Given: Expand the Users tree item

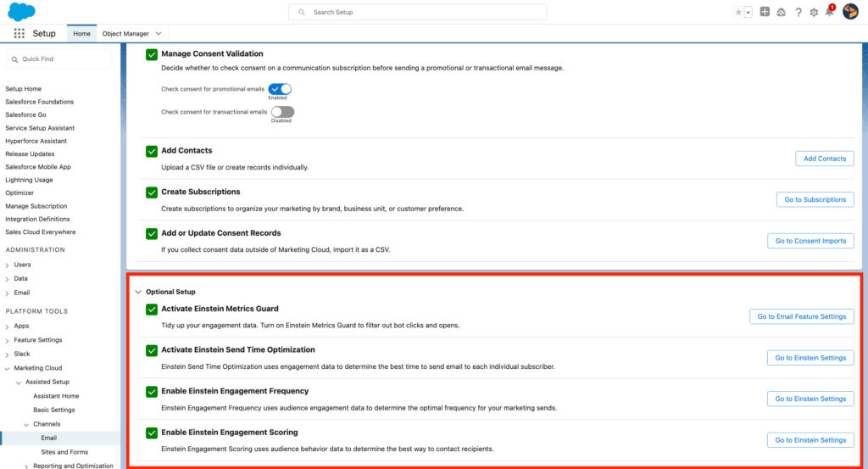Looking at the screenshot, I should point(7,265).
